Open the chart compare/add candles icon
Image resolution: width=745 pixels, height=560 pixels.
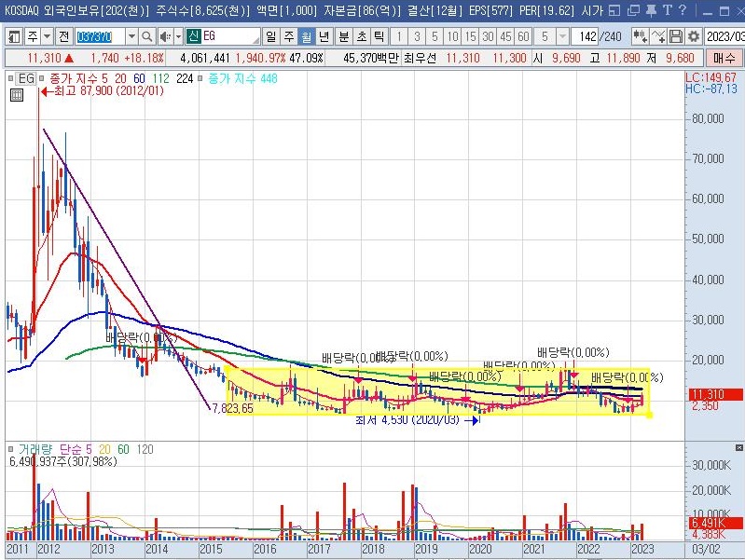[x=640, y=36]
